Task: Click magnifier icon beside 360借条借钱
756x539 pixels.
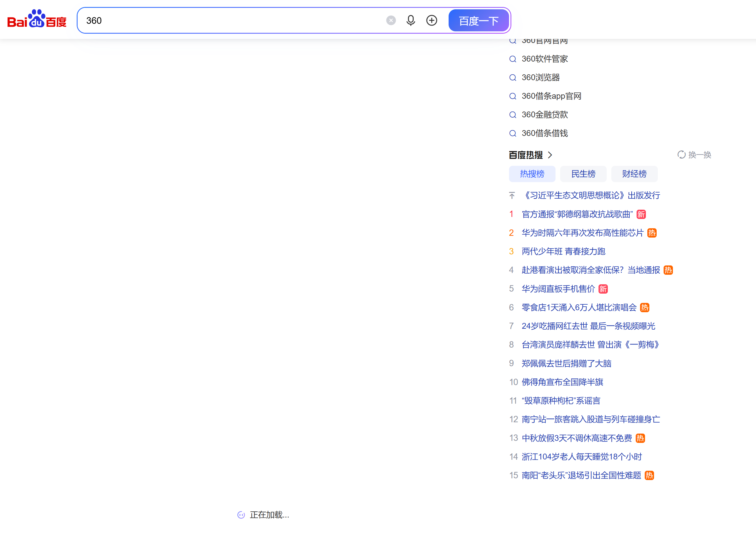Action: (513, 133)
